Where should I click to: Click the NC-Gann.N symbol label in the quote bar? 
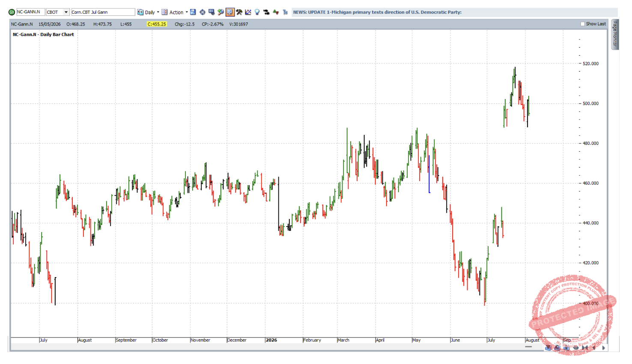[x=22, y=24]
